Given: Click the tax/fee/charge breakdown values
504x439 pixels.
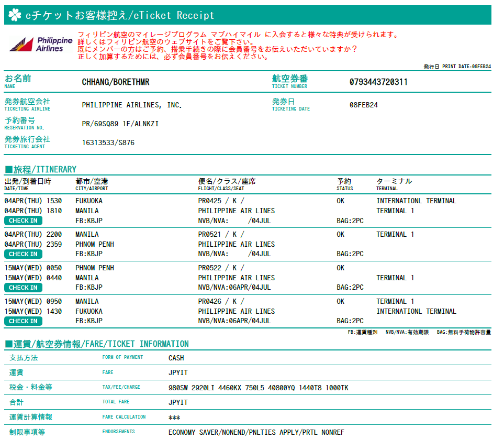Looking at the screenshot, I should click(258, 388).
